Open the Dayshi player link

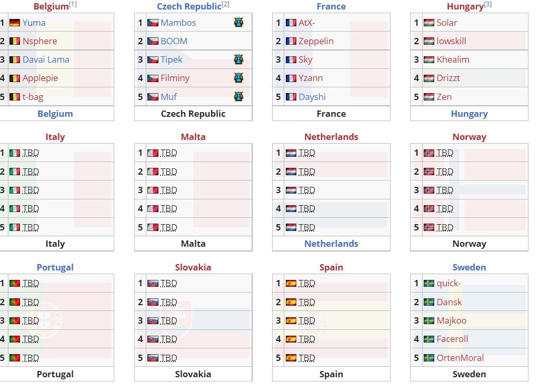pos(312,97)
